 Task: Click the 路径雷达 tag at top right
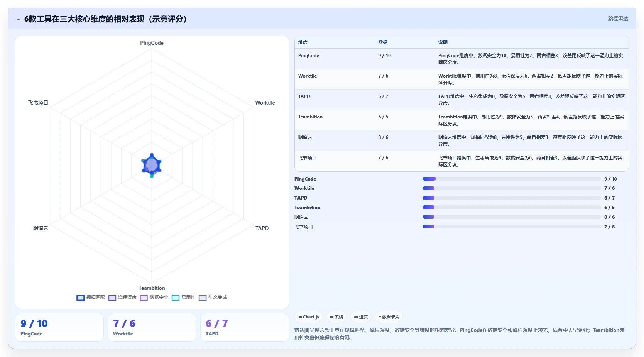(618, 19)
